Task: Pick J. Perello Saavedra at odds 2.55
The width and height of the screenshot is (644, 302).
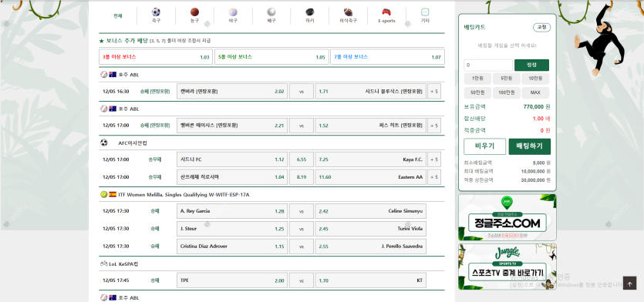Action: click(370, 247)
